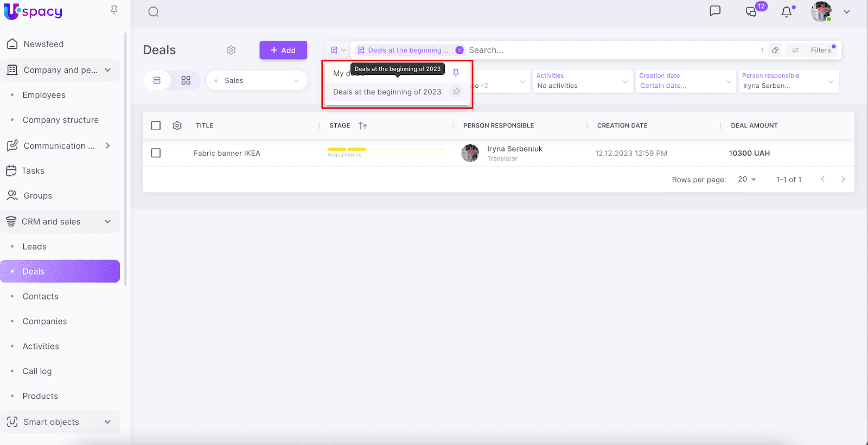Open Leads in the sidebar

tap(34, 246)
